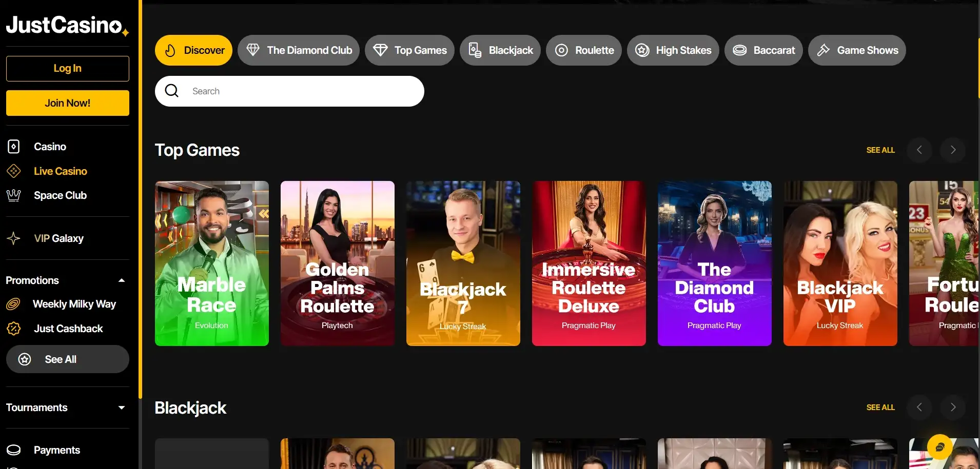
Task: Open the live chat bubble icon
Action: tap(940, 447)
